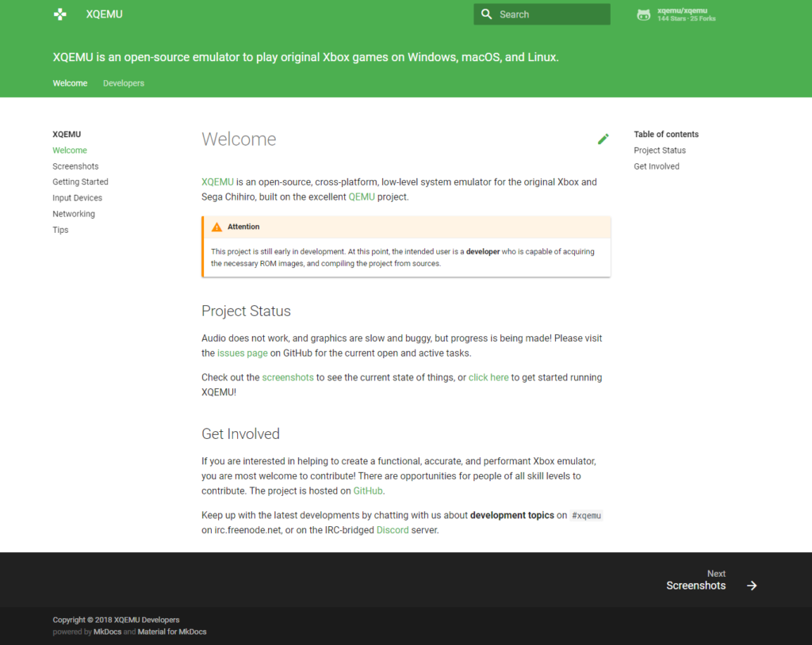
Task: Follow the 'click here' getting started link
Action: pyautogui.click(x=488, y=378)
